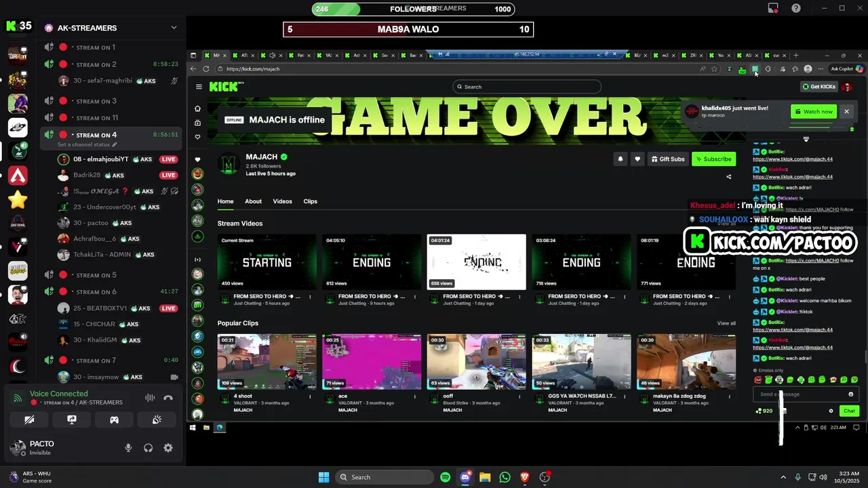Open the first tiktok.com/@majach.44 chat link

coord(792,159)
